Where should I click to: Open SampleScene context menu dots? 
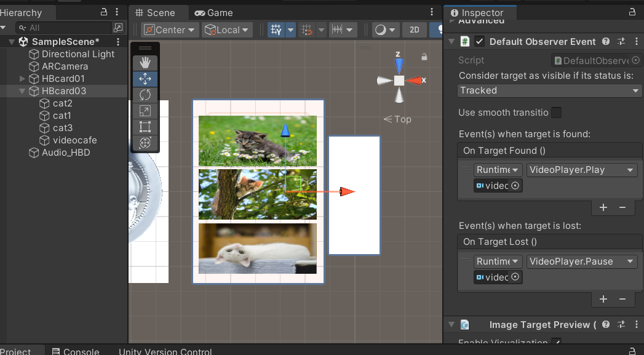[x=118, y=41]
